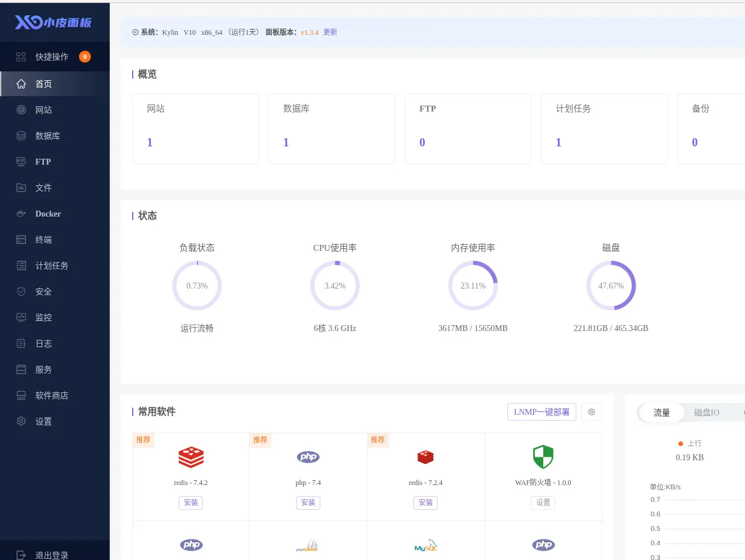Click the 小皮面板 logo

point(53,22)
